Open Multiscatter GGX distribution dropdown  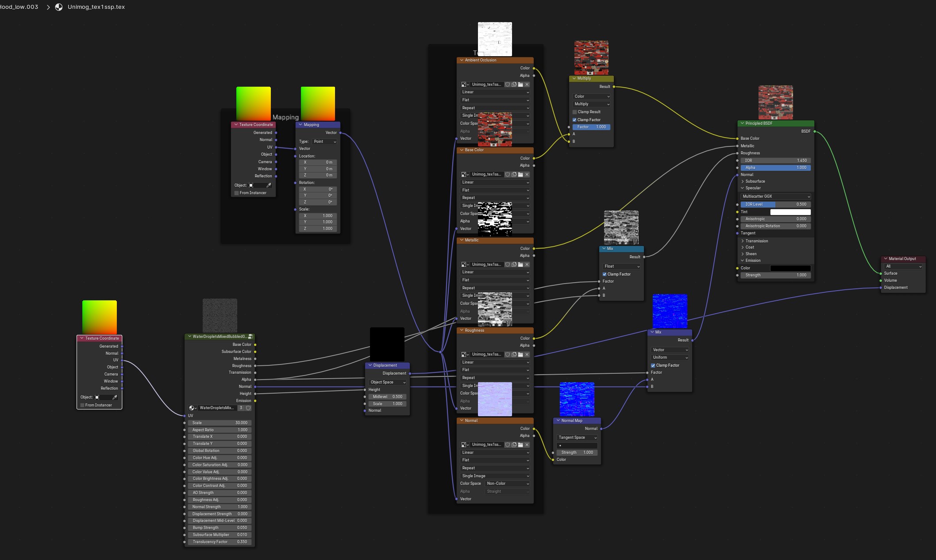click(775, 196)
